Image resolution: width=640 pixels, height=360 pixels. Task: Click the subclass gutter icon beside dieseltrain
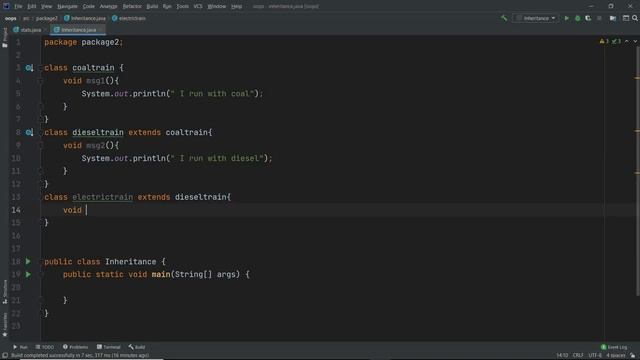(x=29, y=132)
